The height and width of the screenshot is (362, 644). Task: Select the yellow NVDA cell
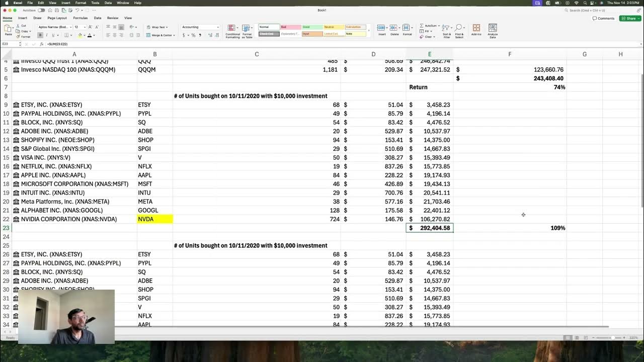155,219
